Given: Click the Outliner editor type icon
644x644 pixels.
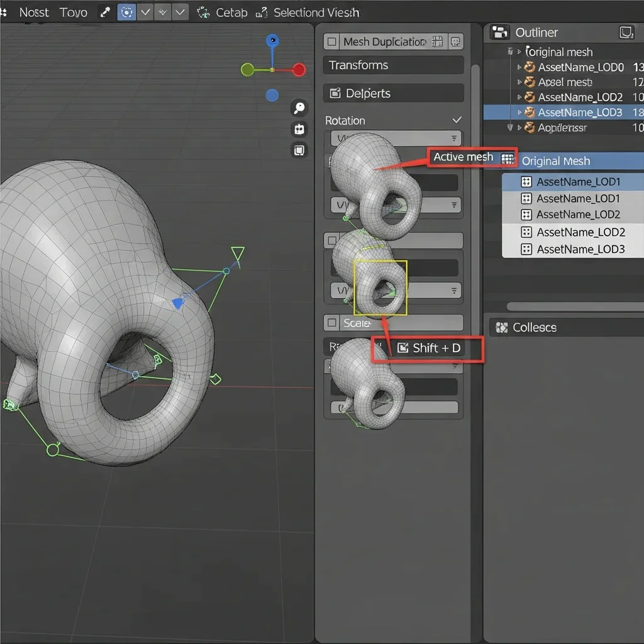Looking at the screenshot, I should (x=500, y=33).
